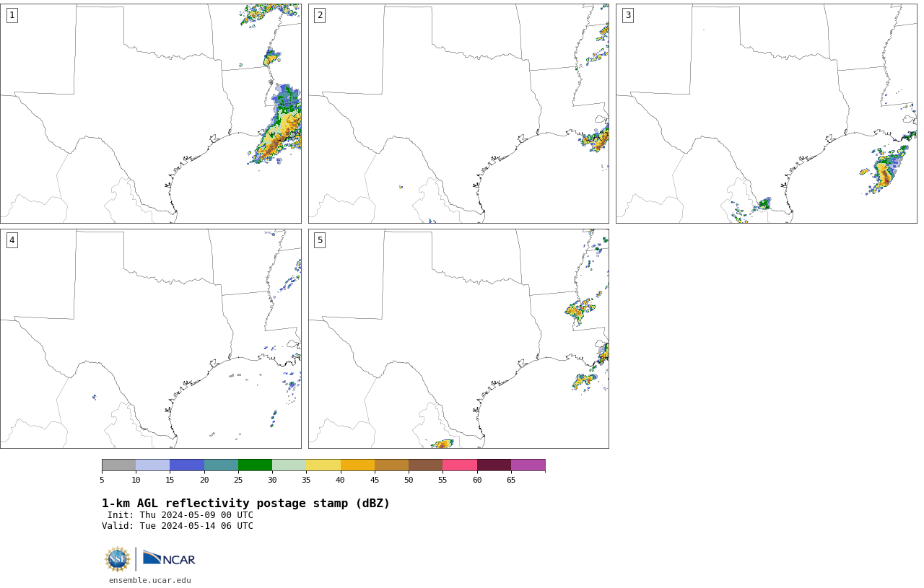Image resolution: width=924 pixels, height=588 pixels.
Task: Open ensemble member 5 map panel
Action: click(x=458, y=338)
